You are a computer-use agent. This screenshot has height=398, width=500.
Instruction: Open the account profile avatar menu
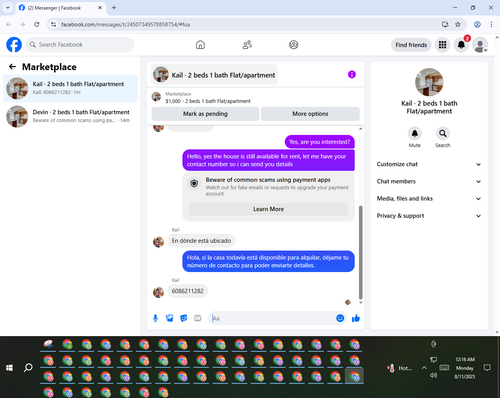[x=480, y=45]
